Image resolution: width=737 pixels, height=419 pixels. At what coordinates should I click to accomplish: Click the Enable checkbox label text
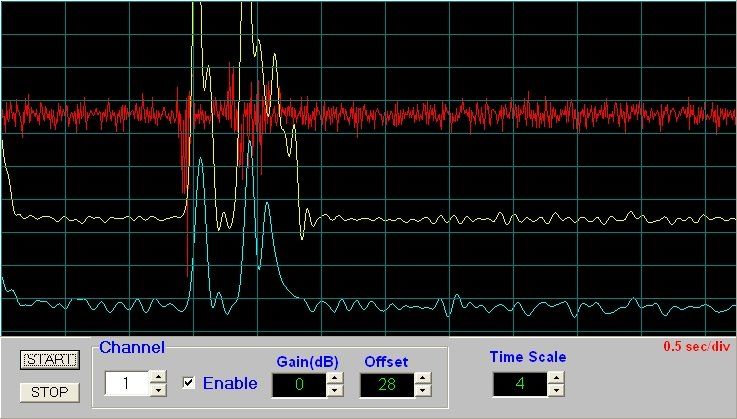[230, 383]
